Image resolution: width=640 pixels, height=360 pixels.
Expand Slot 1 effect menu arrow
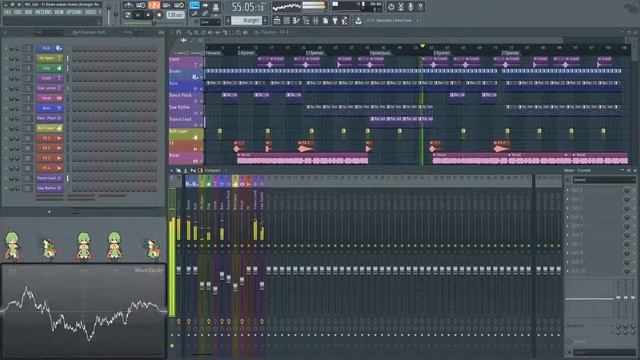pos(567,191)
